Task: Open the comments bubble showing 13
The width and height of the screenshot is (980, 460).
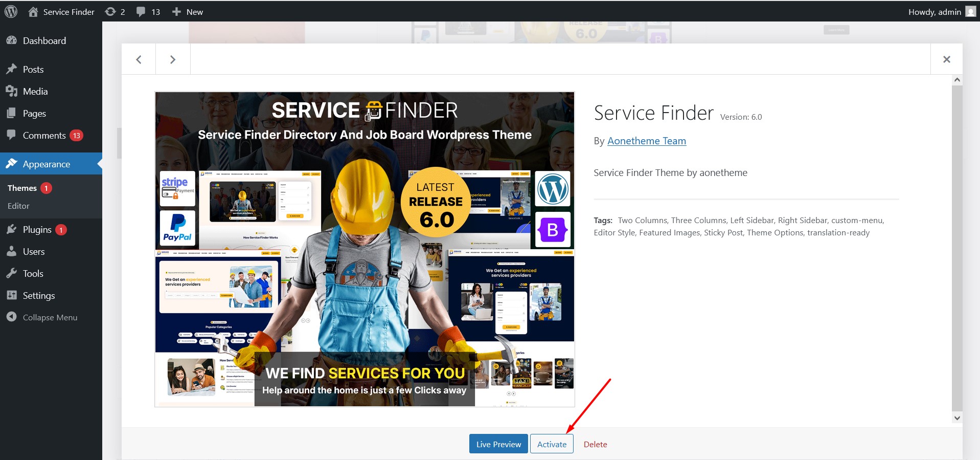Action: coord(148,11)
